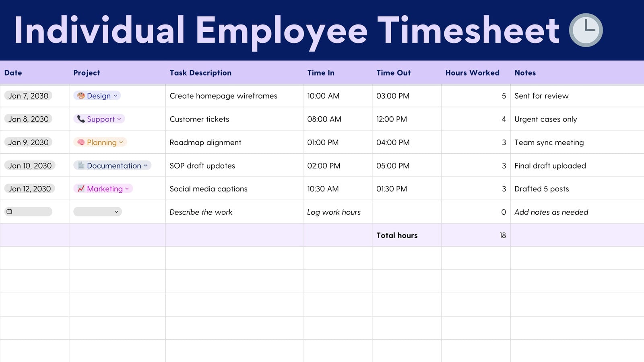Viewport: 644px width, 362px height.
Task: Expand the Support project dropdown arrow
Action: click(119, 119)
